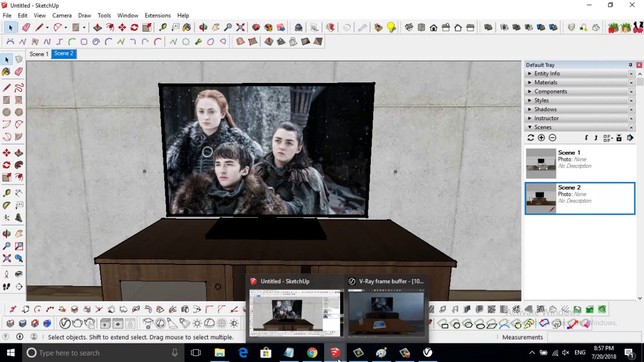Select the Scene 1 thumbnail in Scenes list

541,163
